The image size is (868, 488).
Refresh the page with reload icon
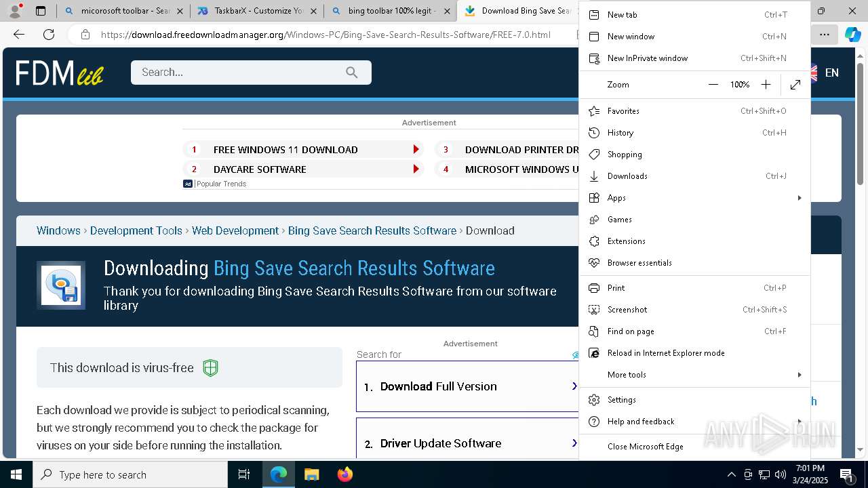[49, 35]
